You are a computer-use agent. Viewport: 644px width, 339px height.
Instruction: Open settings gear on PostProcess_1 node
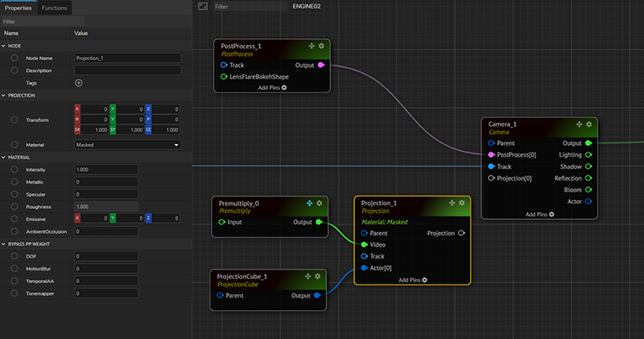321,46
